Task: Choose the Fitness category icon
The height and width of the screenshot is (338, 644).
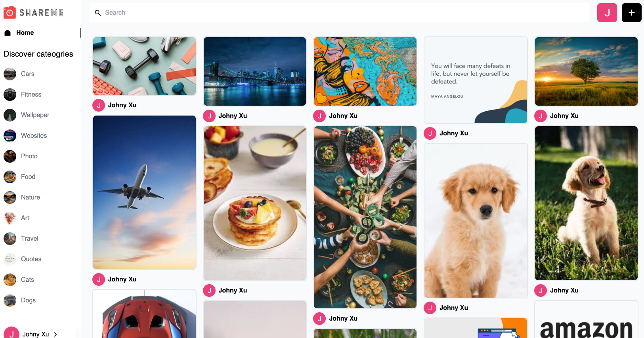Action: 10,95
